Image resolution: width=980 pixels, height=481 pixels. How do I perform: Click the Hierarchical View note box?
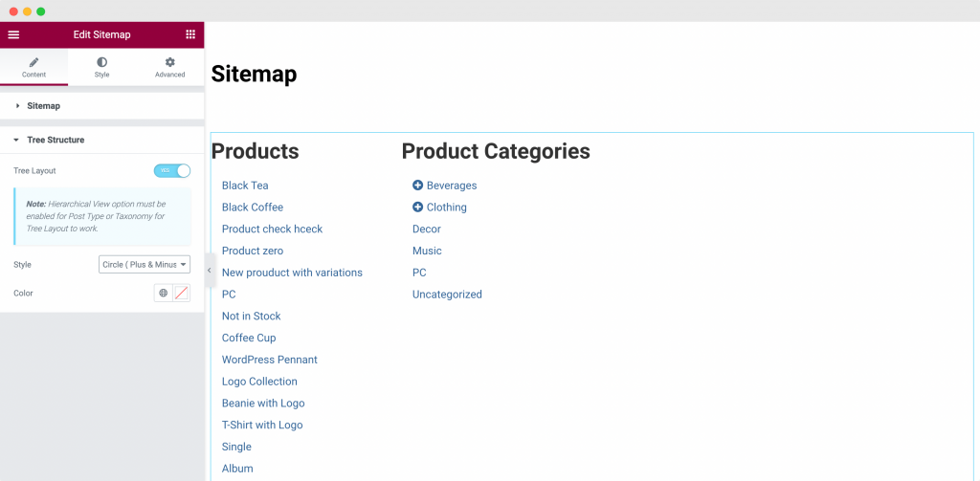(102, 217)
